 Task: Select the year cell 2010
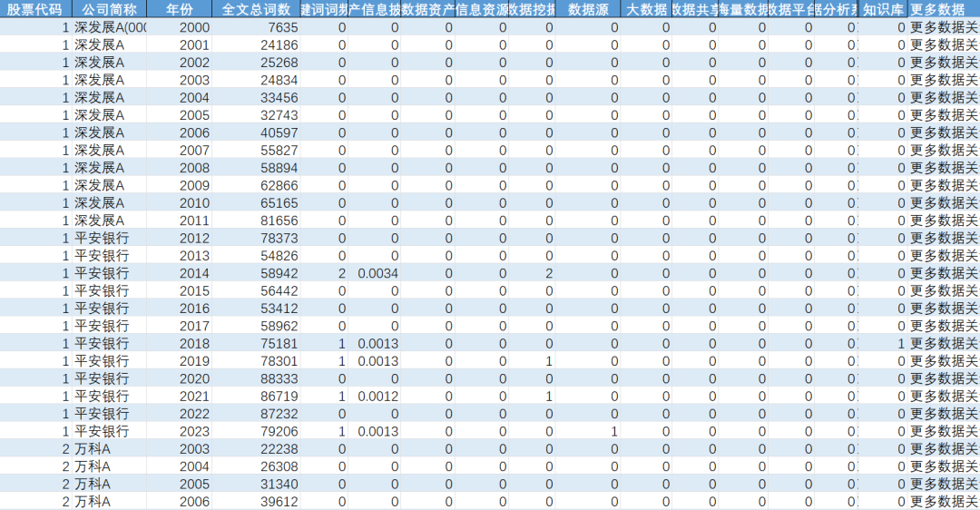pyautogui.click(x=180, y=203)
